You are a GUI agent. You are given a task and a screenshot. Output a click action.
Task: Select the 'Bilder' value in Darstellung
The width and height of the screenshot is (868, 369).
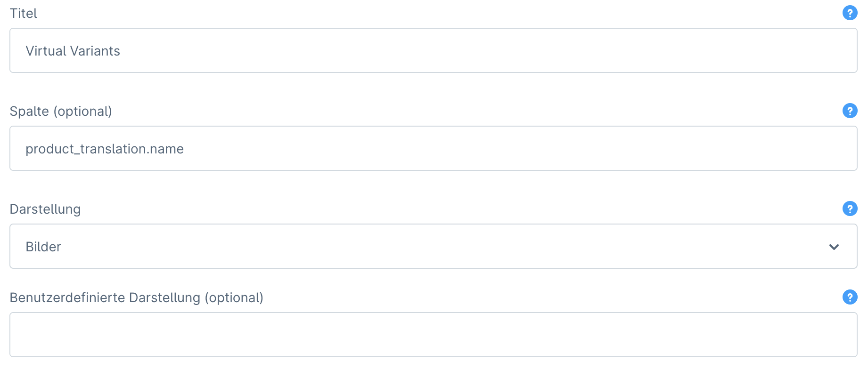(43, 247)
